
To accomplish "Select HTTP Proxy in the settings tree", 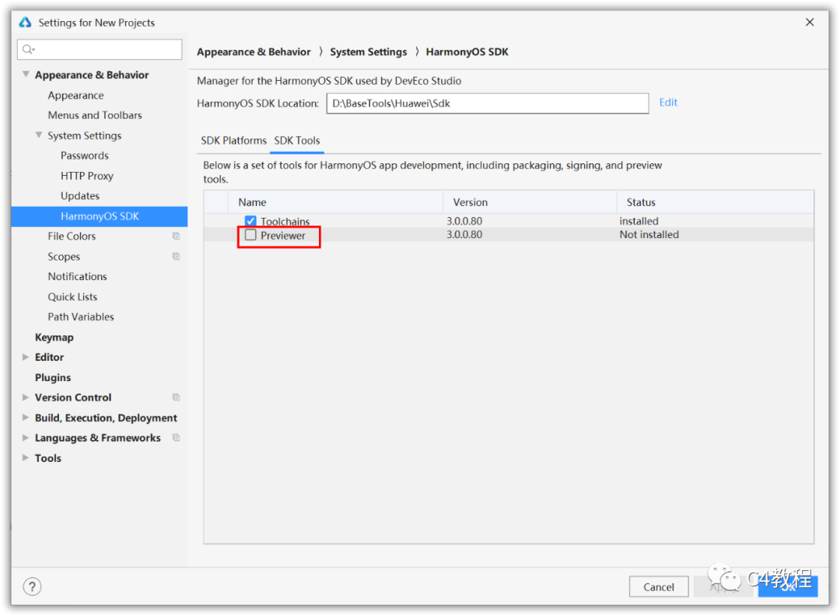I will (x=87, y=176).
